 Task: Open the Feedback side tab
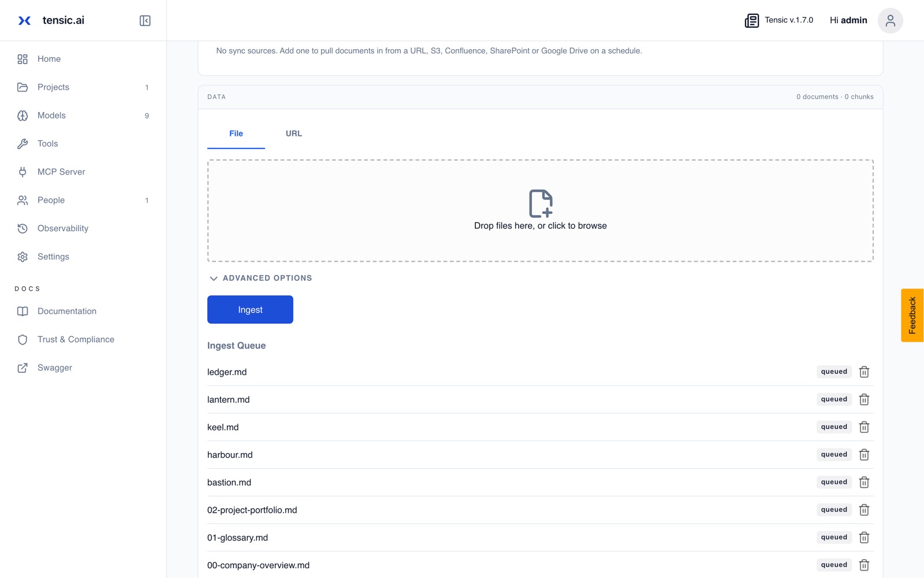(x=912, y=316)
